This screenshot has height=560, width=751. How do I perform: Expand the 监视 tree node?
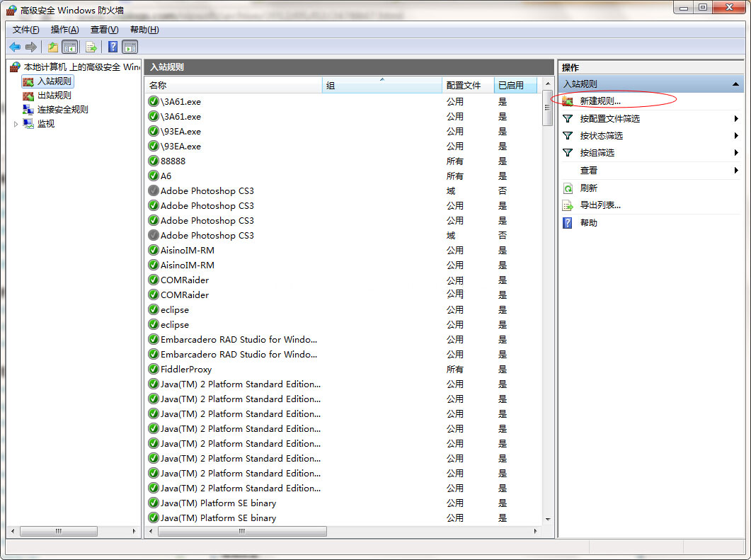pos(16,124)
